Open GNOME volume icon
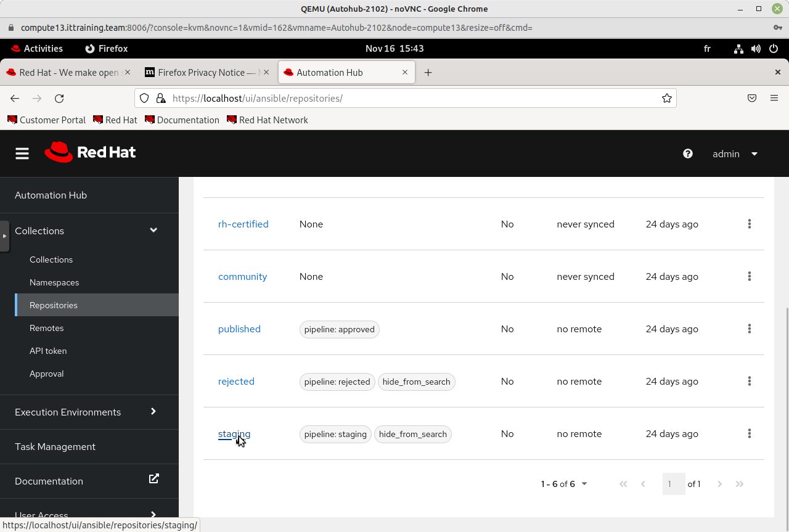The image size is (789, 532). 756,49
